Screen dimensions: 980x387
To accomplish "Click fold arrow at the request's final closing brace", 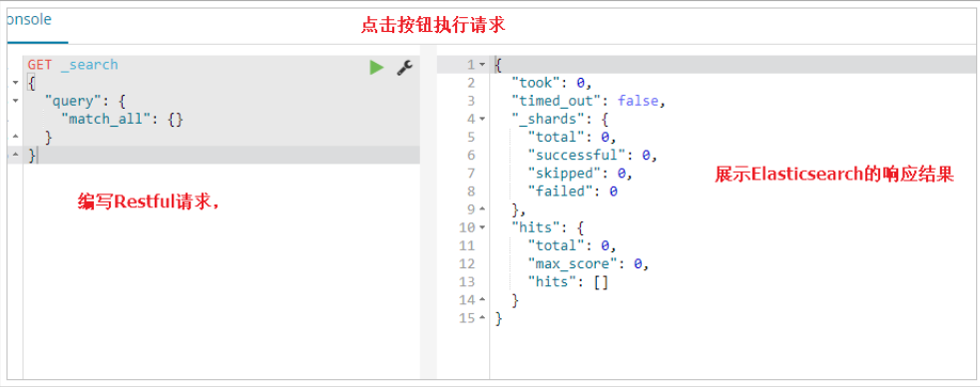I will click(15, 155).
